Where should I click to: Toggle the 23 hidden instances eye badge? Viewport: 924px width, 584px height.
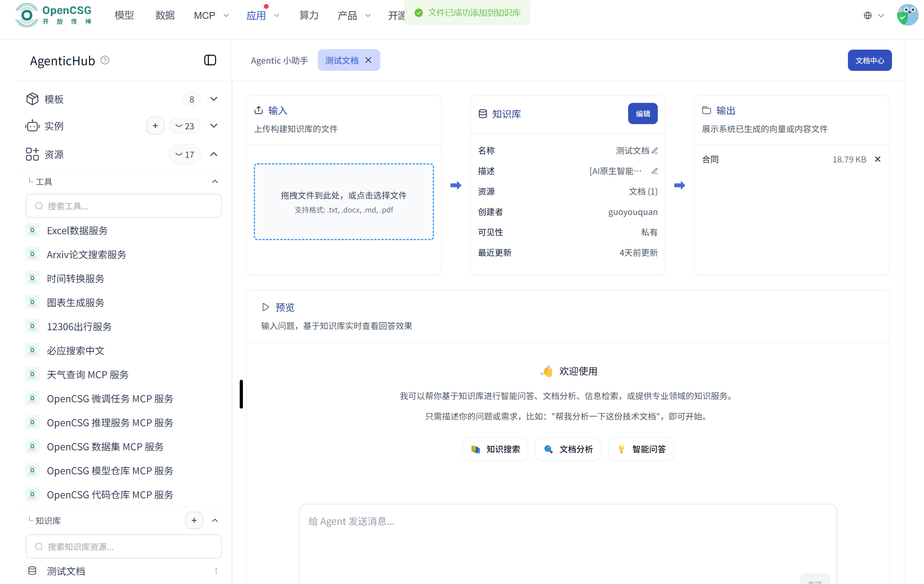[x=185, y=126]
